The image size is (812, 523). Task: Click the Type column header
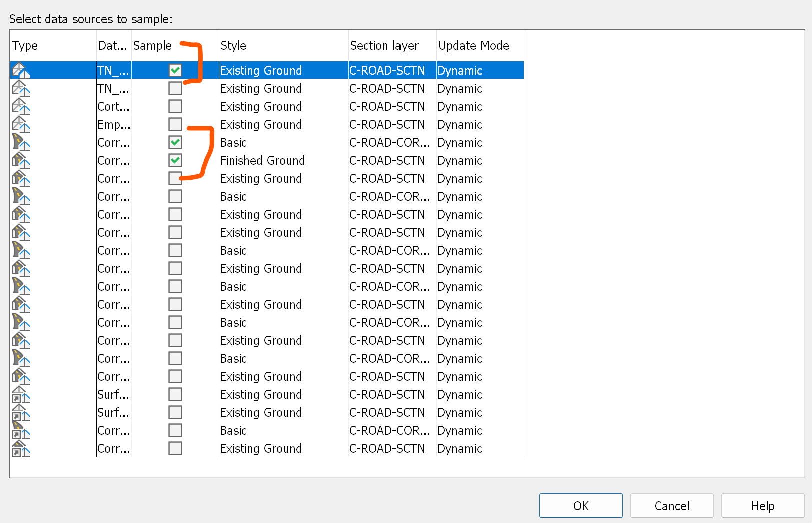click(x=25, y=45)
